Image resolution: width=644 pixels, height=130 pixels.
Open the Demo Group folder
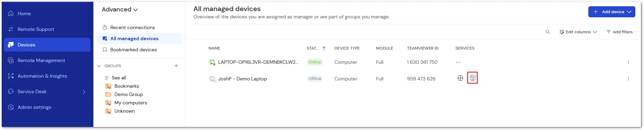(x=129, y=94)
